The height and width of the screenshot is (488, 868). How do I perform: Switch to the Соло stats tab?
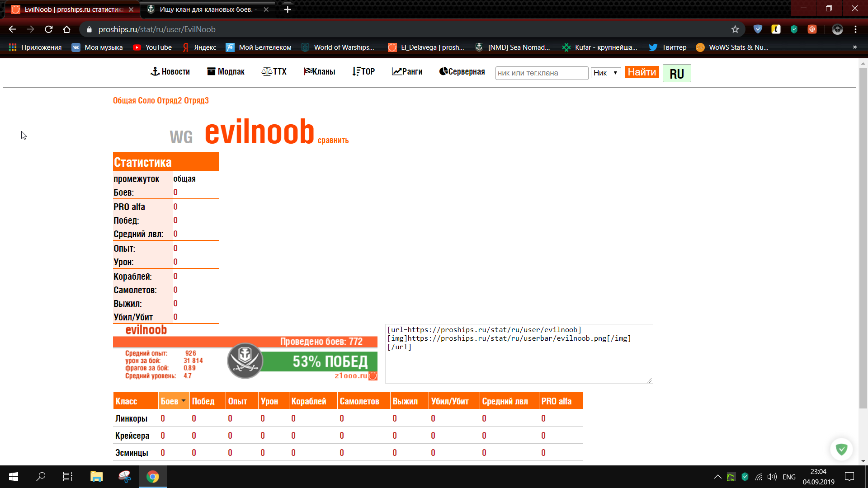(x=146, y=100)
